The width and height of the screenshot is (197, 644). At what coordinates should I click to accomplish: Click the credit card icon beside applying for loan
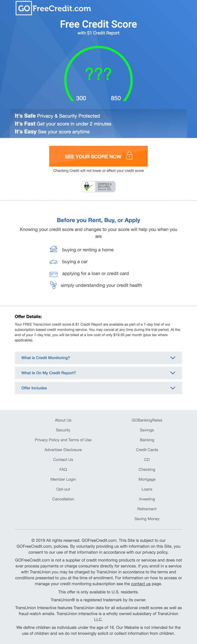point(54,274)
